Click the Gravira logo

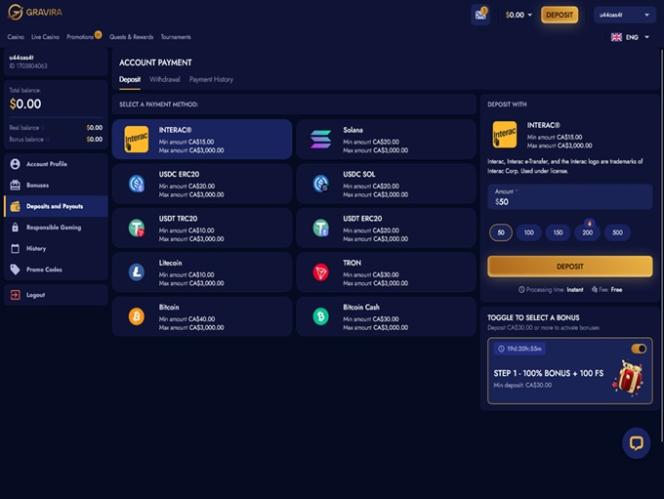point(35,12)
